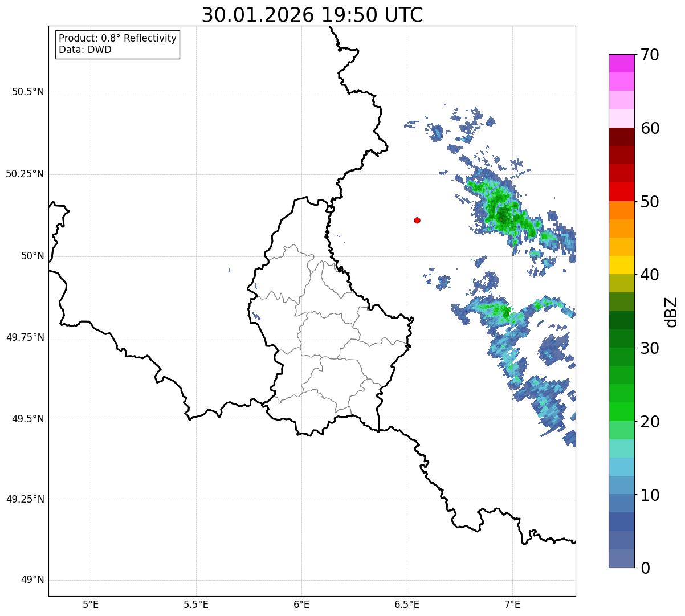
Task: Click the 6.5°E longitude label
Action: pyautogui.click(x=407, y=604)
